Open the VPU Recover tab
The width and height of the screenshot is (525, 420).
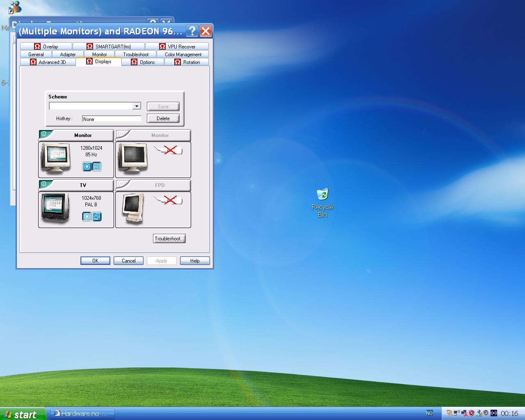pos(177,46)
